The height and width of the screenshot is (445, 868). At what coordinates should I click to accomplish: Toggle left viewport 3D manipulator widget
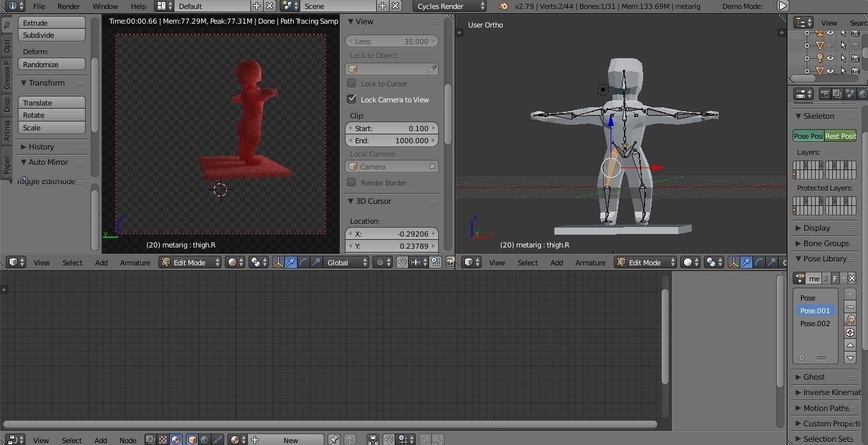(x=278, y=262)
